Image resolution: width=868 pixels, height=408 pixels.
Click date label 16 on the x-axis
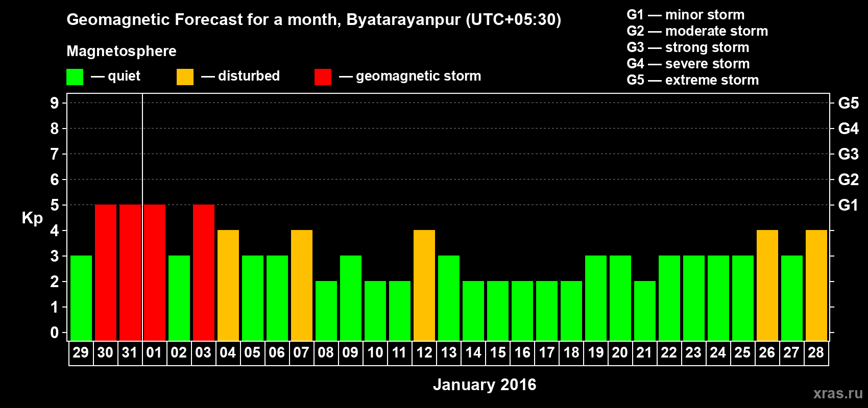click(x=522, y=352)
